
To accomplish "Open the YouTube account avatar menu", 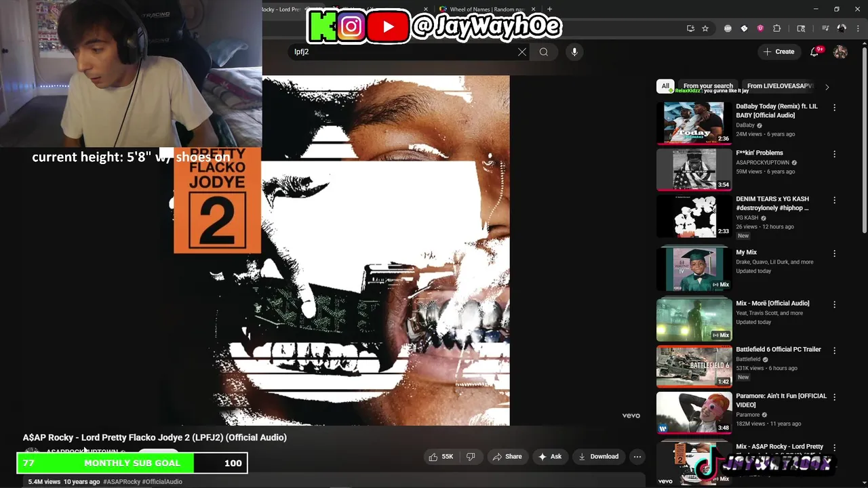I will (x=840, y=52).
